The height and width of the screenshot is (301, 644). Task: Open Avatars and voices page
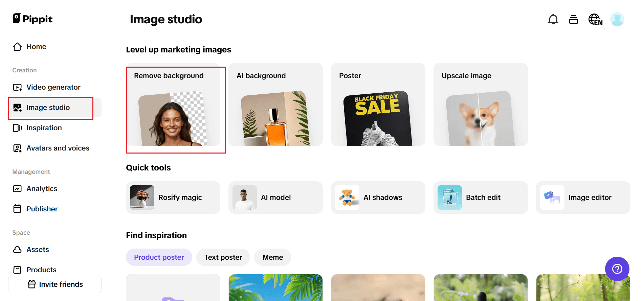(x=55, y=148)
